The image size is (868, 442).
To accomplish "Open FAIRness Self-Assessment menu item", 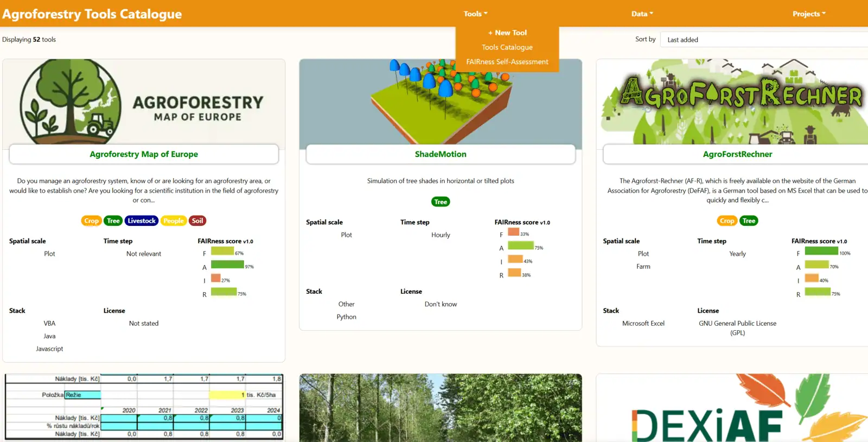I will tap(507, 62).
